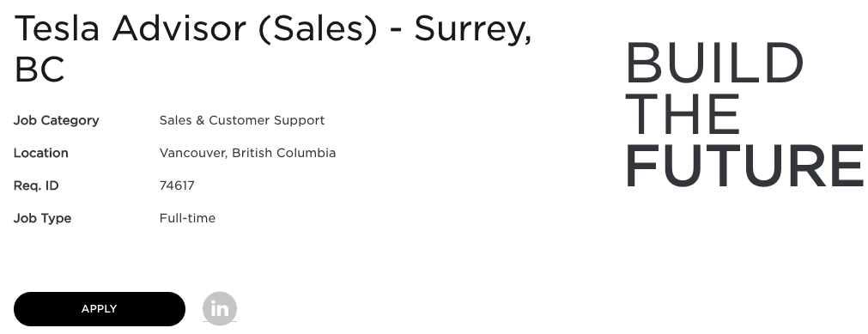Click the Full-time job type value

(187, 218)
